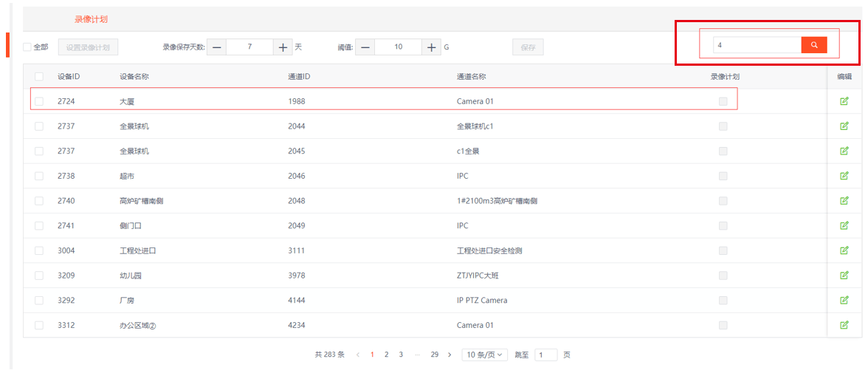This screenshot has height=376, width=868.
Task: Edit the row for channel 1988
Action: 844,101
